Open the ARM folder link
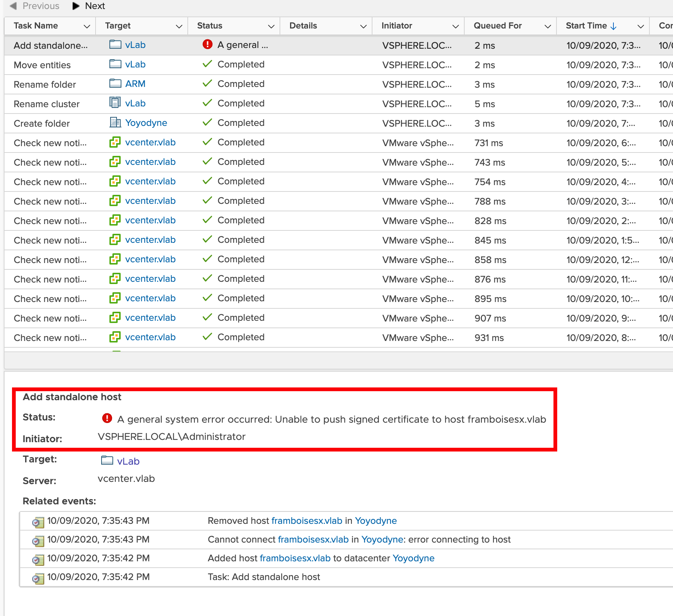 135,84
